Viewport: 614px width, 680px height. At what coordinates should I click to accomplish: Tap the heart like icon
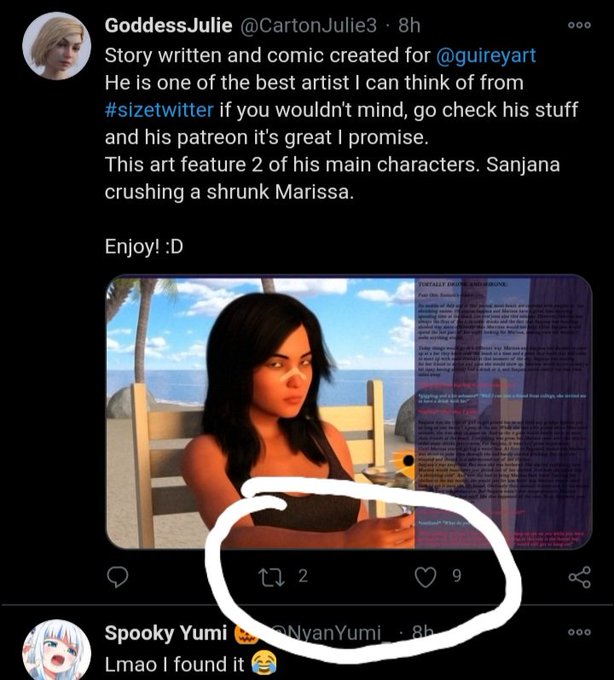pyautogui.click(x=425, y=577)
